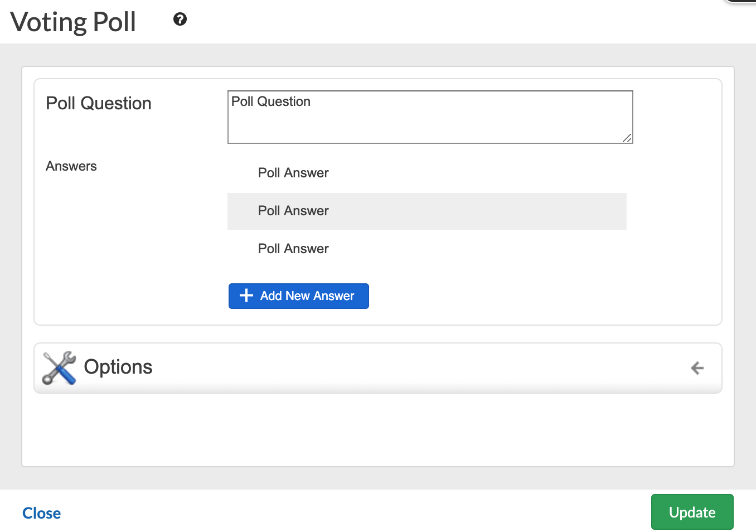Select the first Poll Answer row
This screenshot has width=756, height=532.
(x=293, y=173)
